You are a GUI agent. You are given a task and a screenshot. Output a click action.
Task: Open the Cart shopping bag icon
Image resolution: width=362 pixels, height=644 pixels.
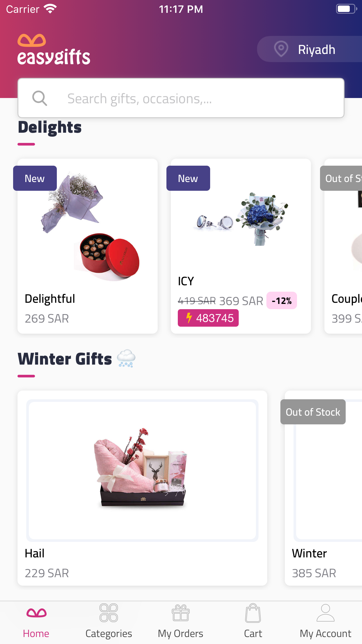[x=253, y=613]
